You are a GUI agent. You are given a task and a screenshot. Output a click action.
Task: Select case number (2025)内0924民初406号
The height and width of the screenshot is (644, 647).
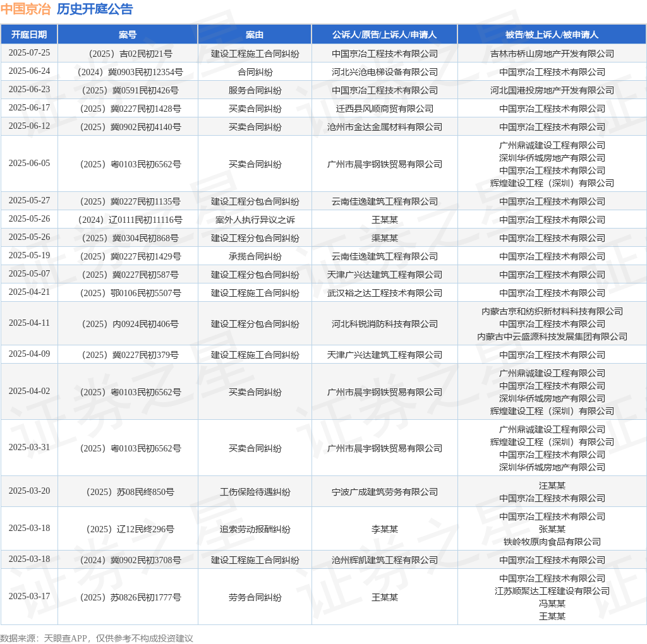(x=130, y=324)
